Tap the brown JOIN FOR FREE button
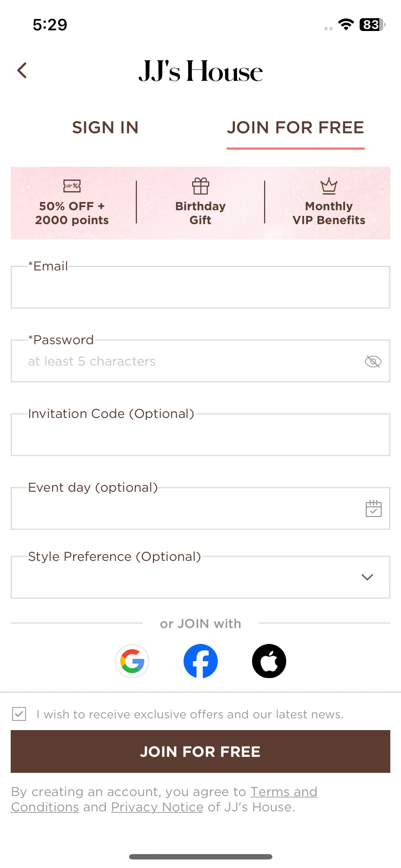Viewport: 401px width, 868px height. (x=200, y=751)
